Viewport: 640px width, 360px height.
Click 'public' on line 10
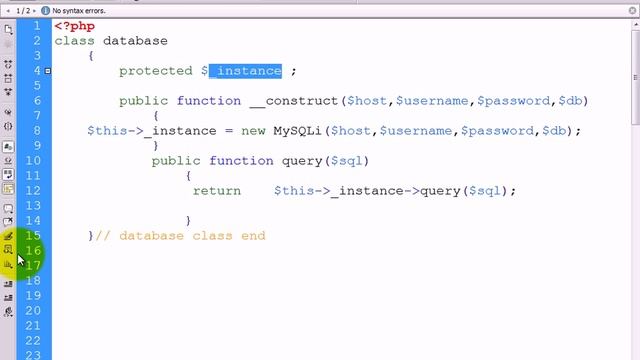(176, 161)
